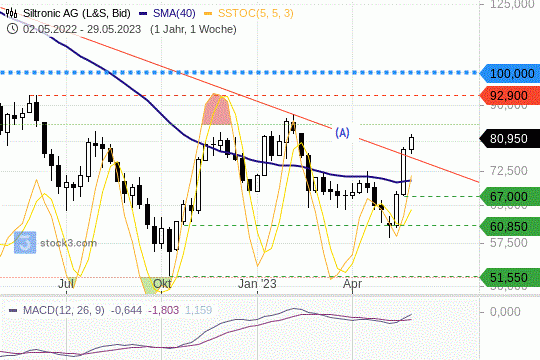The image size is (540, 360).
Task: Click the SMA(40) indicator label
Action: coord(174,13)
